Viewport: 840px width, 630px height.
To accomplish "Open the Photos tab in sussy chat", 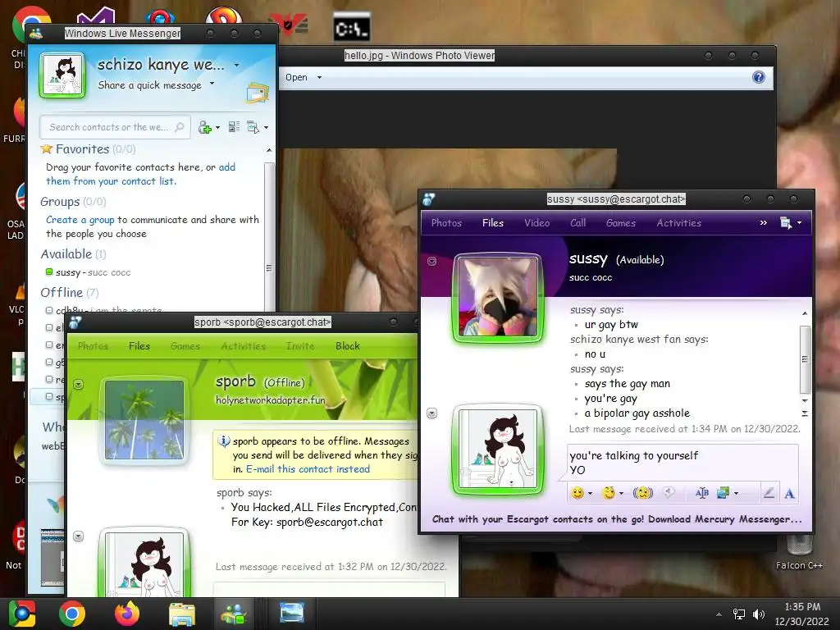I will pos(446,223).
